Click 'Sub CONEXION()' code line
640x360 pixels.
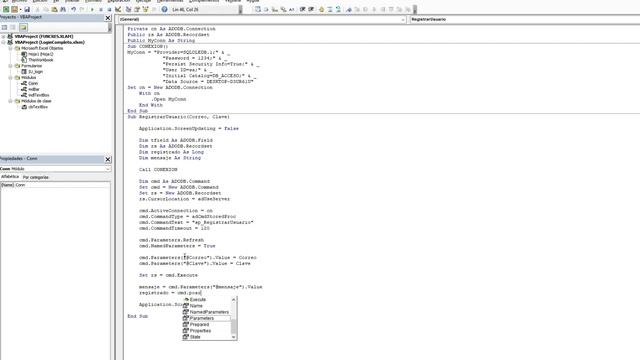148,47
